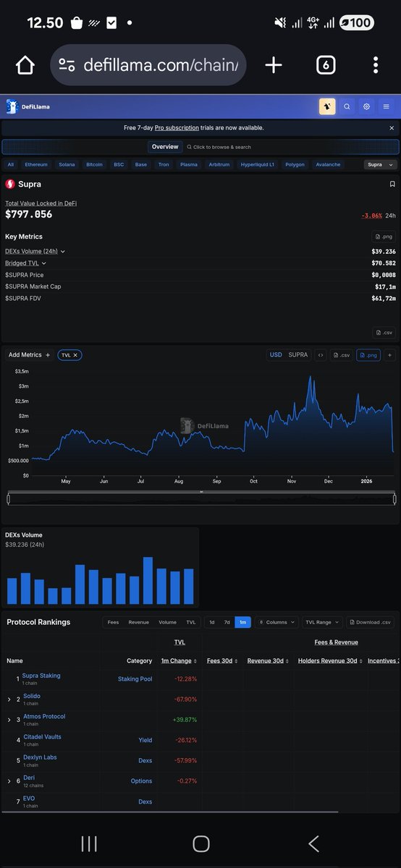Open the tab switcher showing 6 tabs
The width and height of the screenshot is (401, 868).
coord(326,65)
